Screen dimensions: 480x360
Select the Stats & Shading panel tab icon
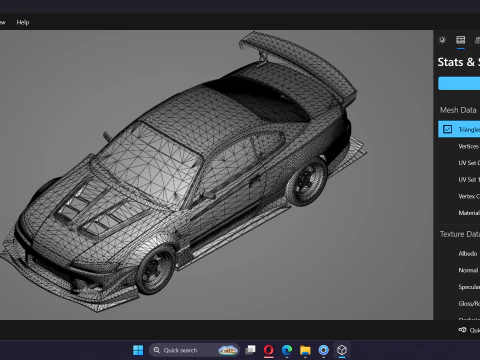click(461, 40)
